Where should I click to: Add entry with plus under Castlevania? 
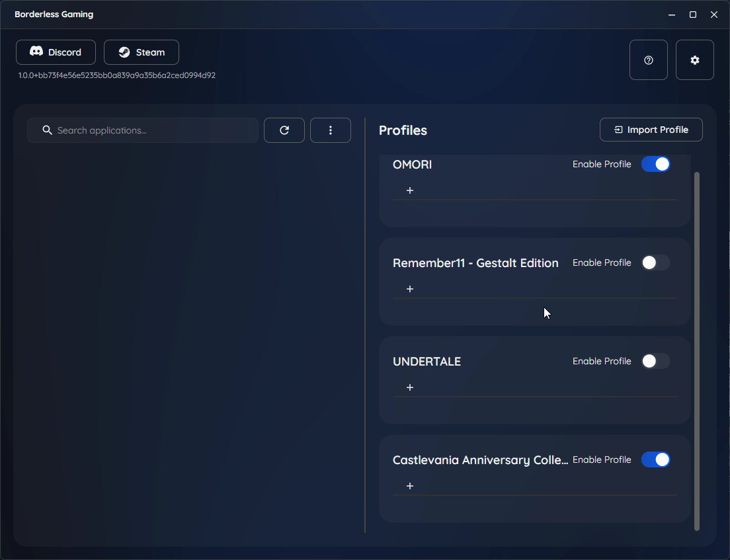tap(410, 486)
